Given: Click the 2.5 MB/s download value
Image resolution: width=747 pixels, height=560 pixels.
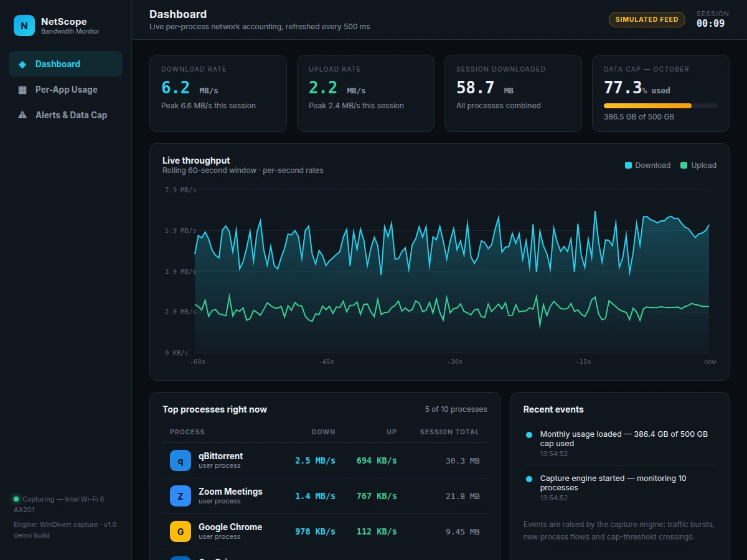Looking at the screenshot, I should coord(315,461).
